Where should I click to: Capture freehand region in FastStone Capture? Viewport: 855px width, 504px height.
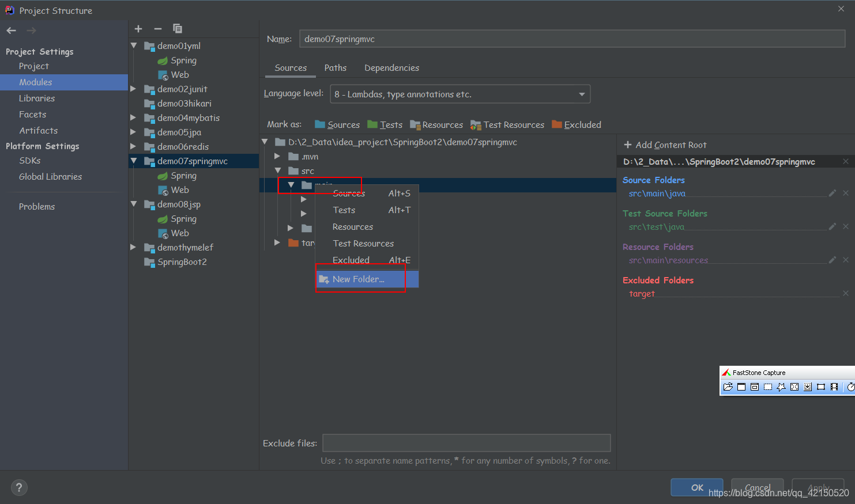point(781,387)
